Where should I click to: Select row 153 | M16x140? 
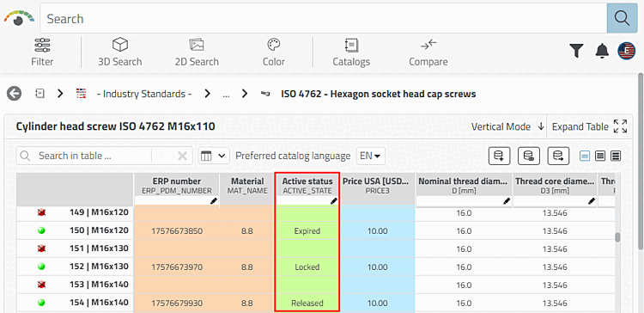[x=99, y=285]
